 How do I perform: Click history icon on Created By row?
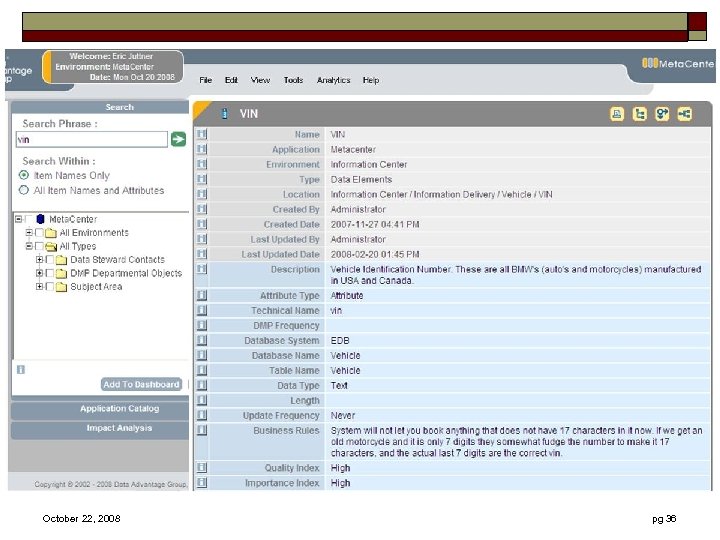click(202, 209)
